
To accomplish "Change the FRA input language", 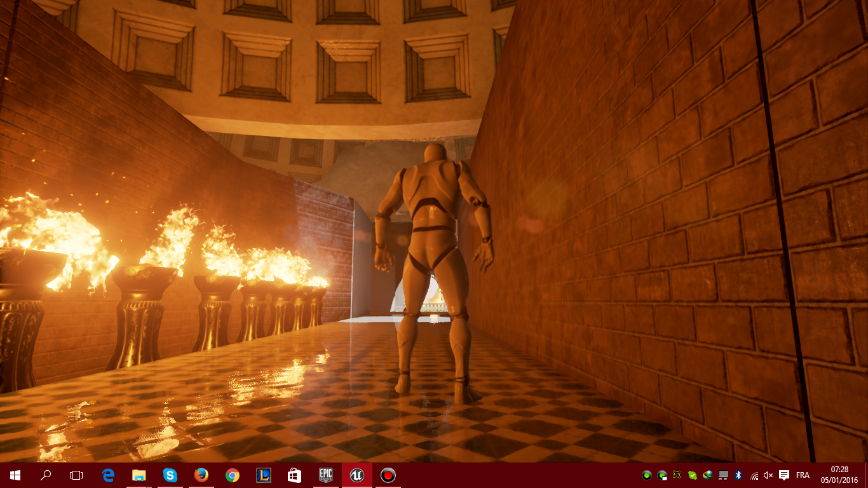I will tap(803, 475).
